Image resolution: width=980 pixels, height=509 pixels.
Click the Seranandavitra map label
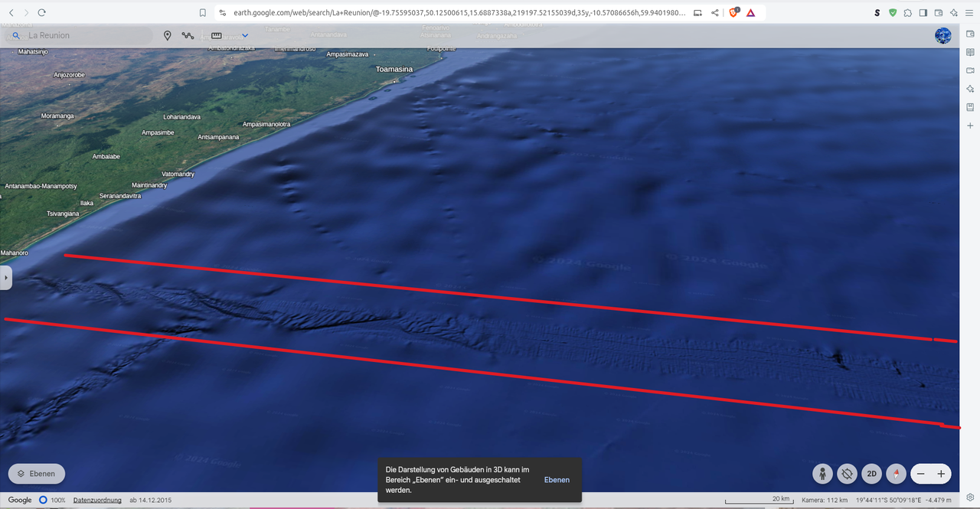pos(120,196)
